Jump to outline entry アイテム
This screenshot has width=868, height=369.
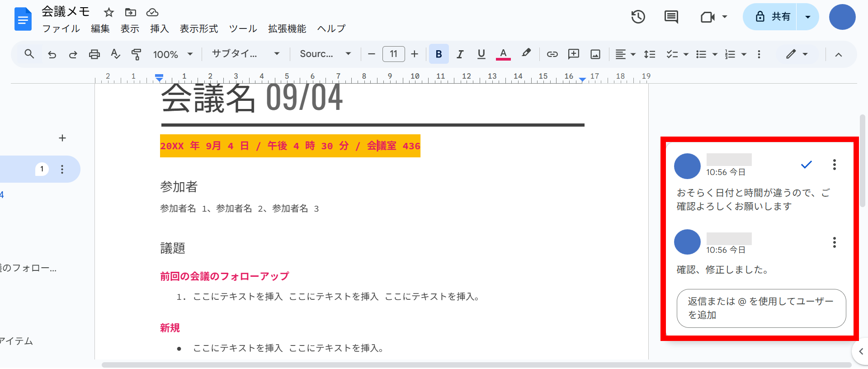pyautogui.click(x=17, y=341)
